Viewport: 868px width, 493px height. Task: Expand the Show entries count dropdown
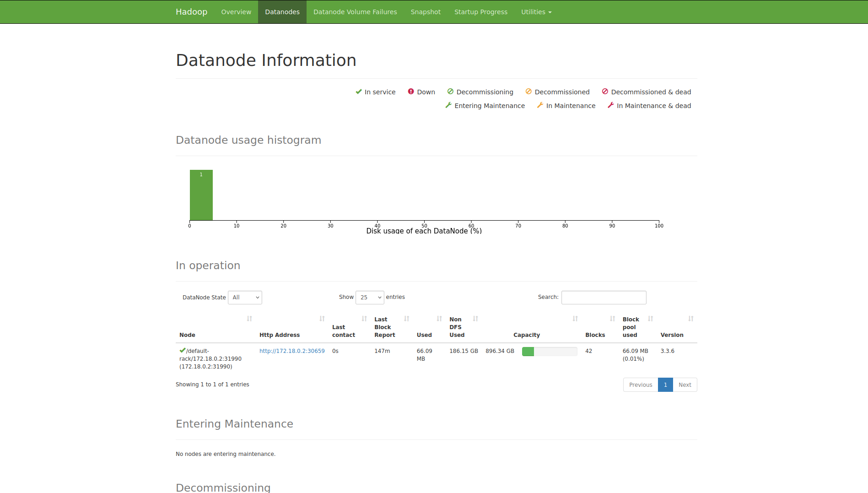[370, 298]
